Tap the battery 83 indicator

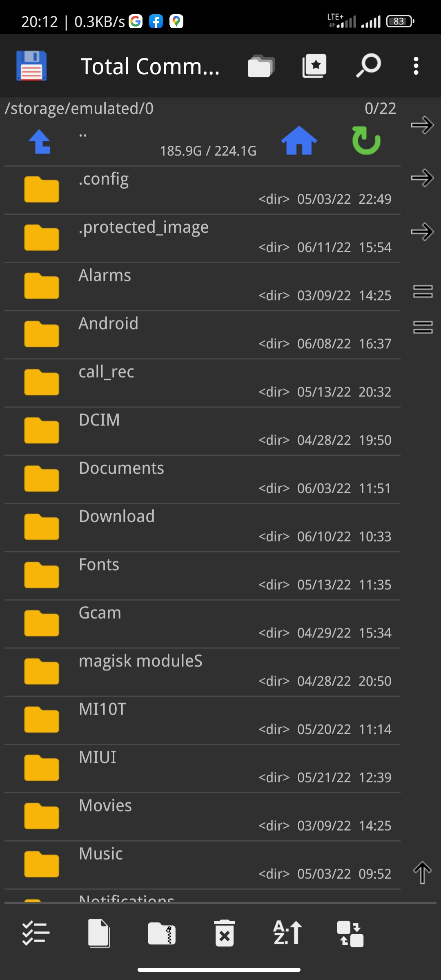(x=401, y=21)
